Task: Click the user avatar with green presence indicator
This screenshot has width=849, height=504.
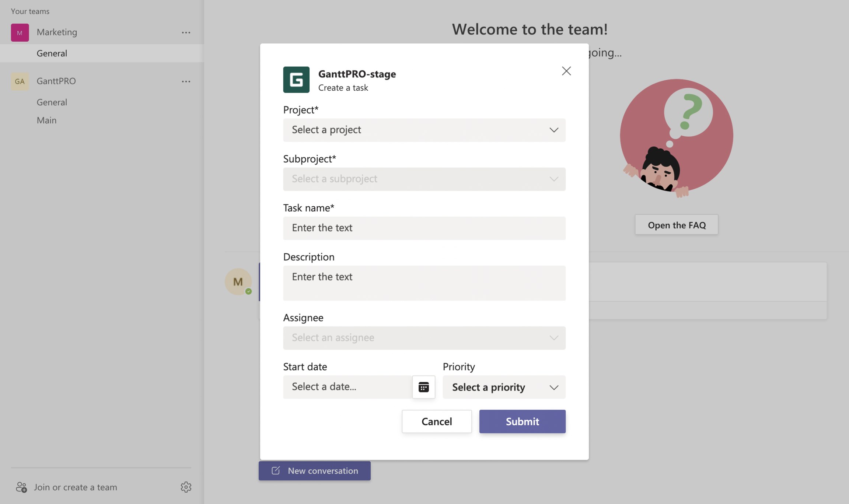Action: pos(238,281)
